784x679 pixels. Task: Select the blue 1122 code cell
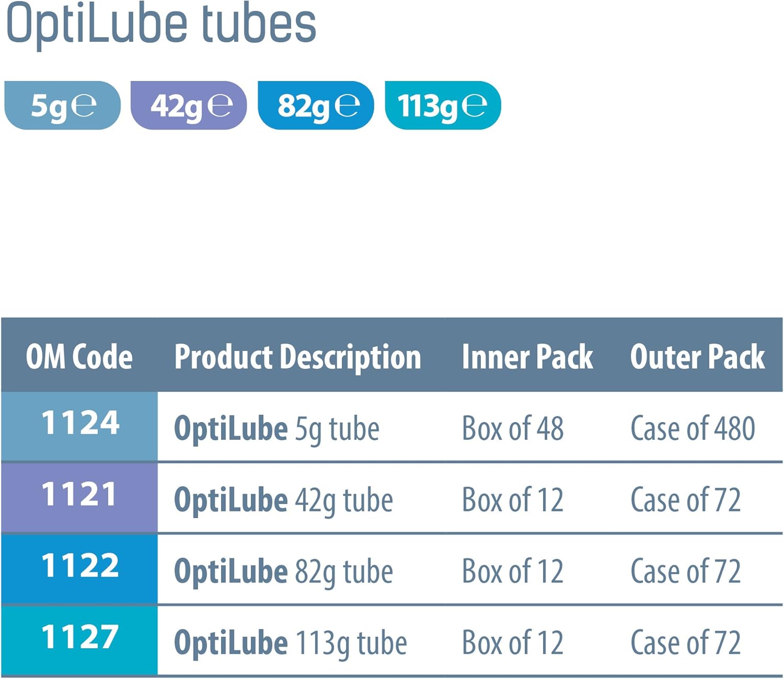80,566
